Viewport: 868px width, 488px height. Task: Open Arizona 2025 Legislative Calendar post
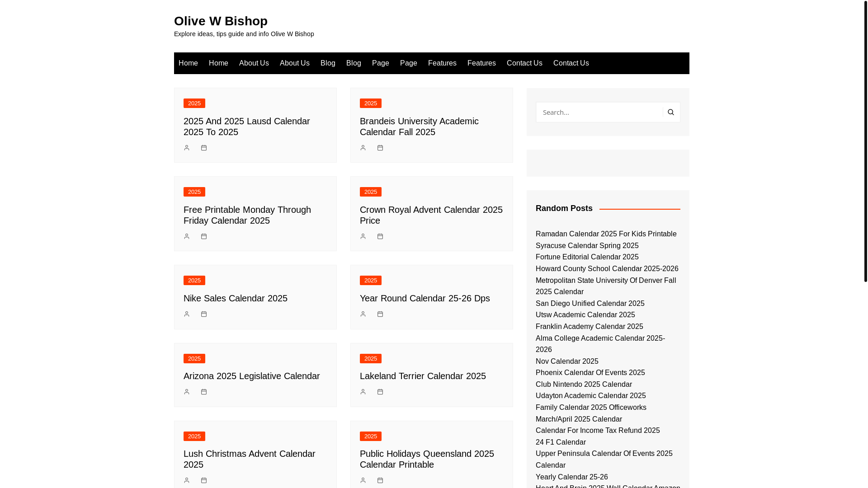[252, 376]
